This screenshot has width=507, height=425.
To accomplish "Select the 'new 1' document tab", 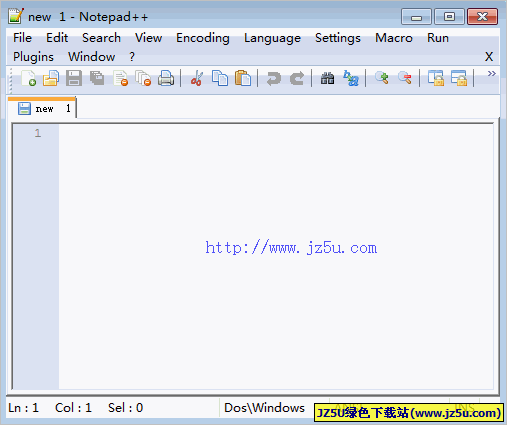I will pos(42,108).
